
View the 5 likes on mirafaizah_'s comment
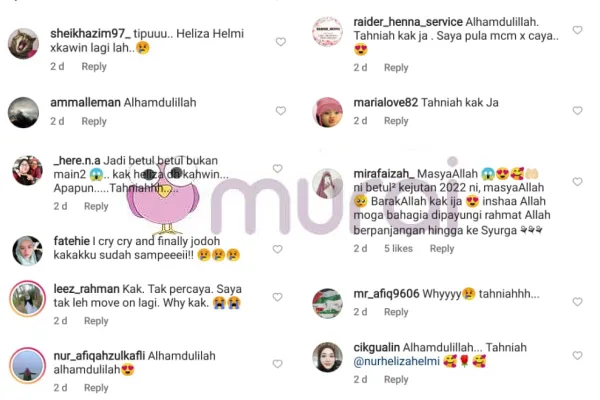pos(398,249)
